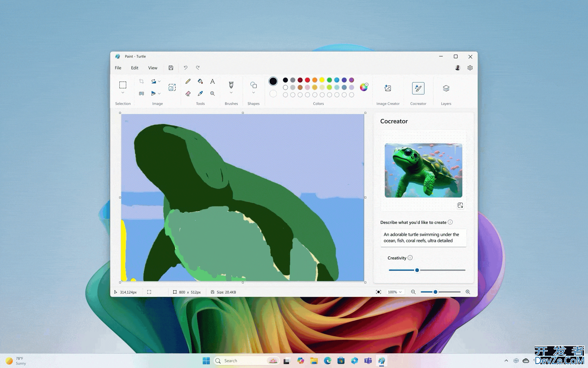Click the Rotate image icon
Image resolution: width=588 pixels, height=368 pixels.
pos(153,81)
